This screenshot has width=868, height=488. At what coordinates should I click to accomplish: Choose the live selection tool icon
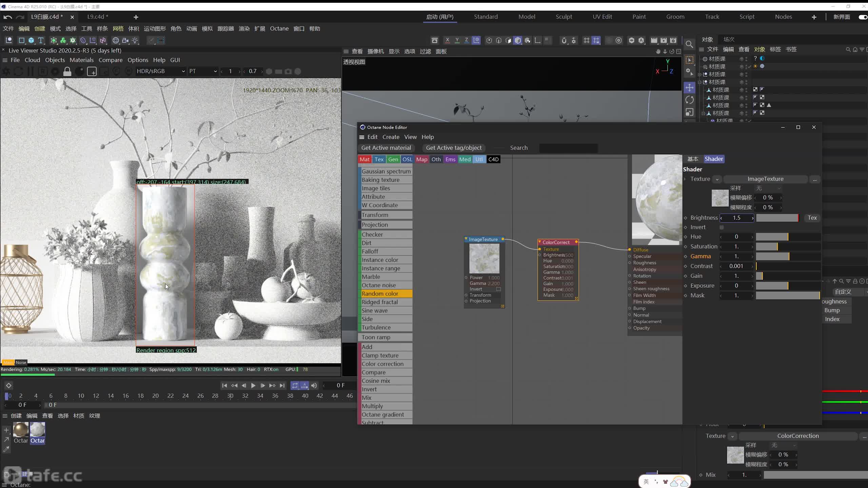point(689,60)
